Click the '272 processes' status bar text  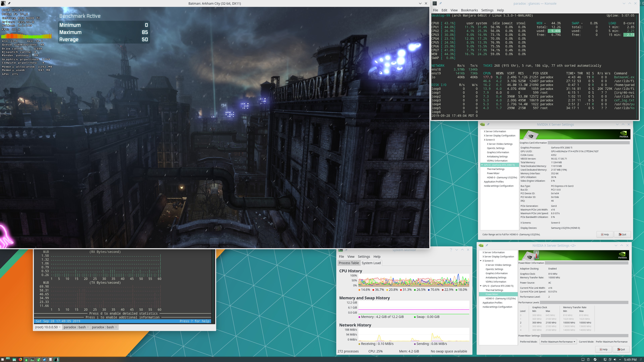click(348, 351)
